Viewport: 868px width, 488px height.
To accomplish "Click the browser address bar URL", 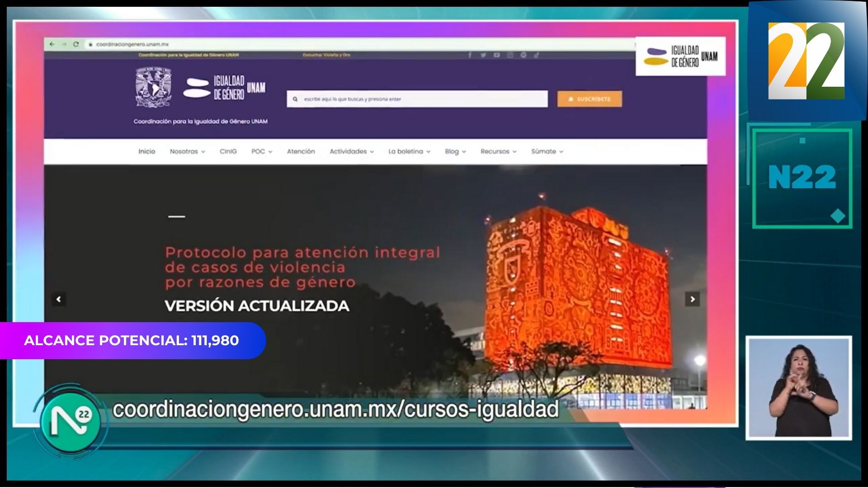I will click(x=132, y=44).
